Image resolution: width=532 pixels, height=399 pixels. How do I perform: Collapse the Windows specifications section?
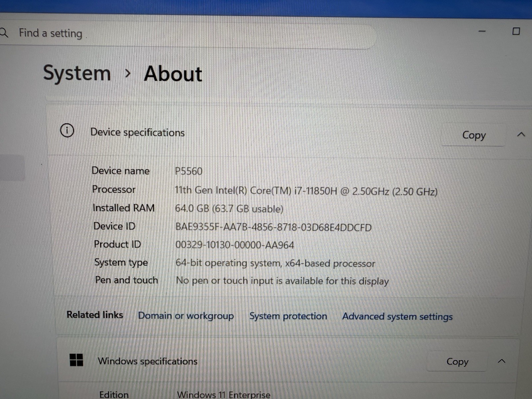point(502,361)
